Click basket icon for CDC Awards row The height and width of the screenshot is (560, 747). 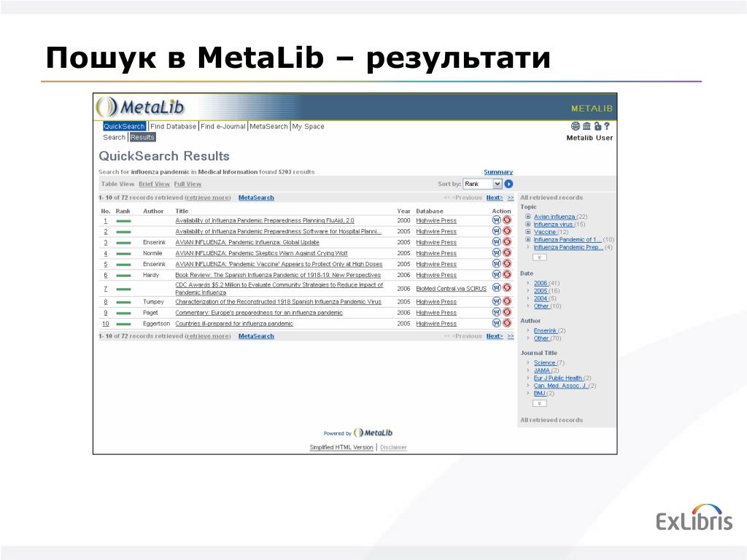496,287
